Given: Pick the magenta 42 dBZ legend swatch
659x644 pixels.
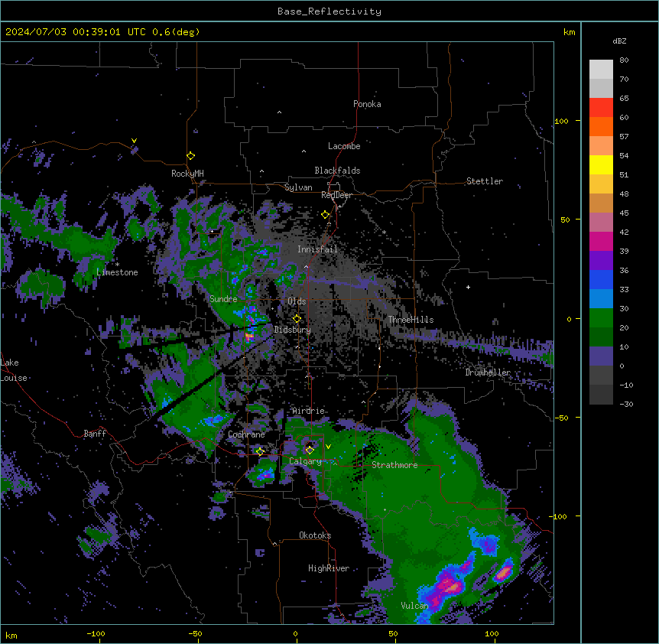Looking at the screenshot, I should [x=601, y=241].
